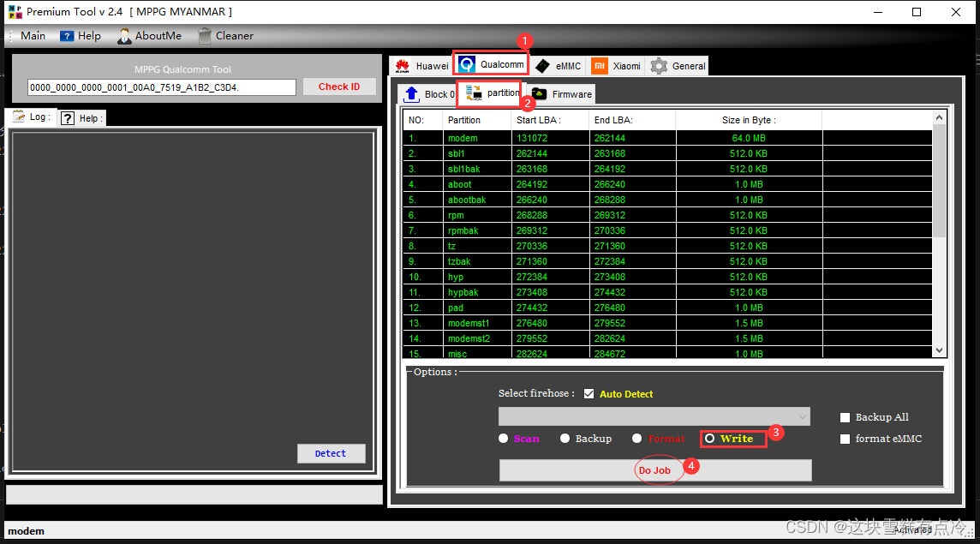Click the End LBA column header
The image size is (980, 544).
(x=632, y=120)
